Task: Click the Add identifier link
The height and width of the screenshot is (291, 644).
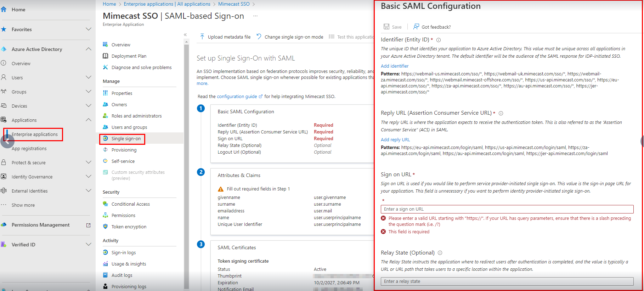Action: point(395,66)
